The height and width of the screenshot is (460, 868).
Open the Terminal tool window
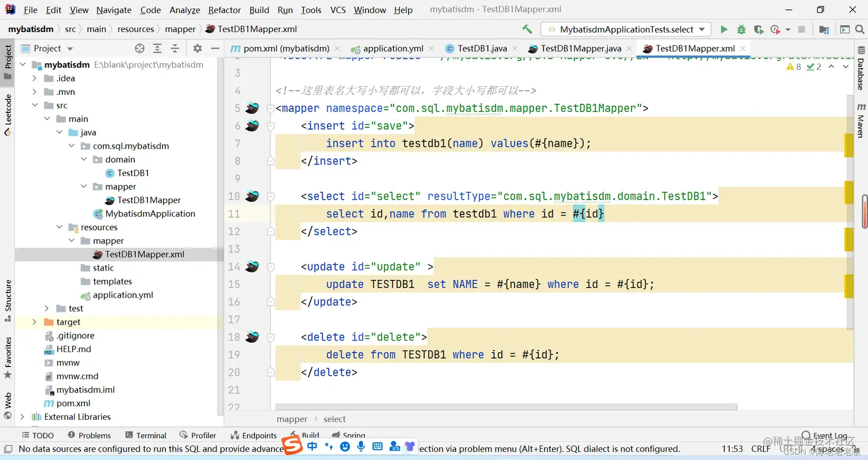point(146,435)
